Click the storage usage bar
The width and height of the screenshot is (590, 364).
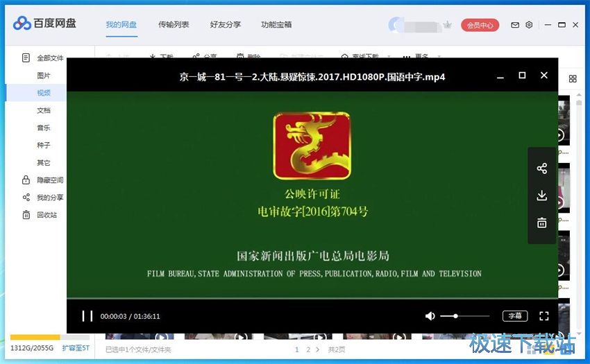pos(50,337)
